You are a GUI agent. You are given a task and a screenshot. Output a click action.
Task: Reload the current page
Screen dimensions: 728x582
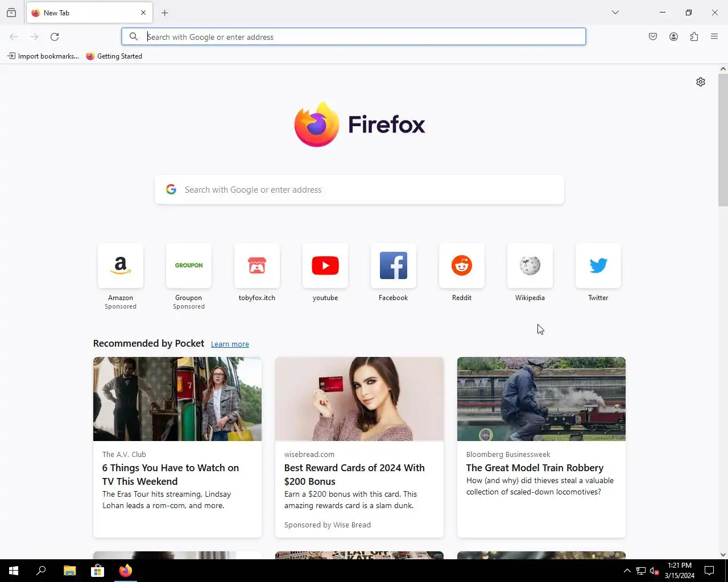[55, 37]
